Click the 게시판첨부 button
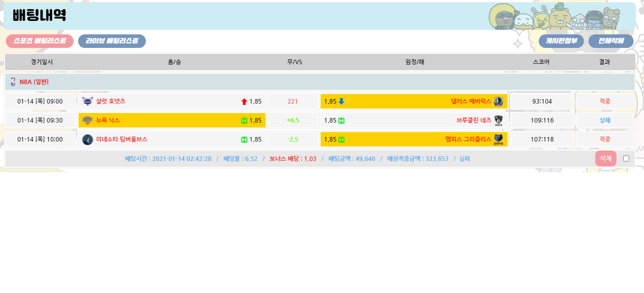Image resolution: width=644 pixels, height=293 pixels. pos(561,41)
